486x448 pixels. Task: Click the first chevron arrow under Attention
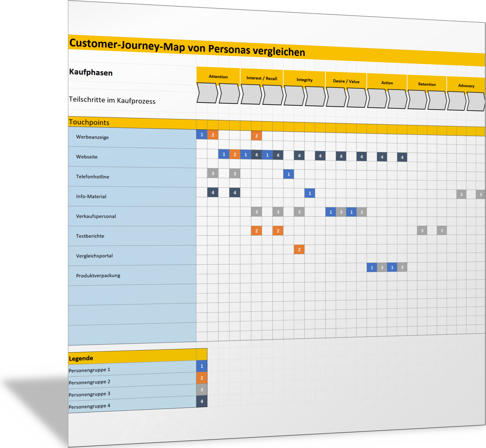[207, 93]
